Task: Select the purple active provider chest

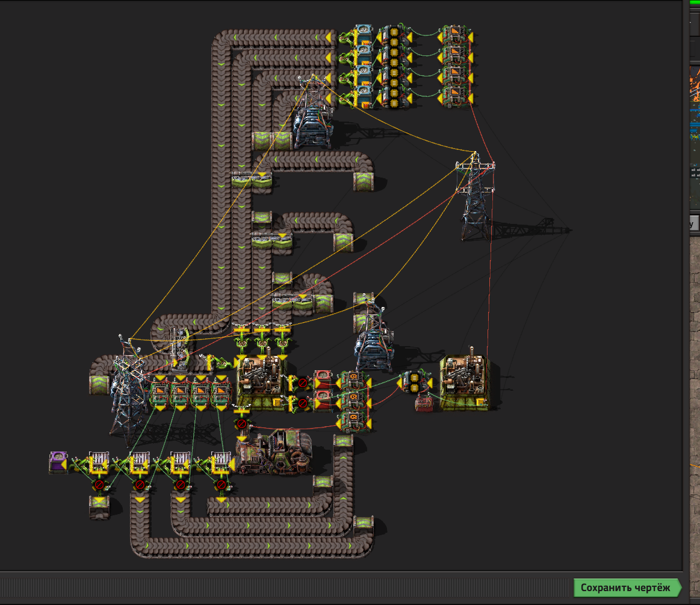Action: (58, 462)
